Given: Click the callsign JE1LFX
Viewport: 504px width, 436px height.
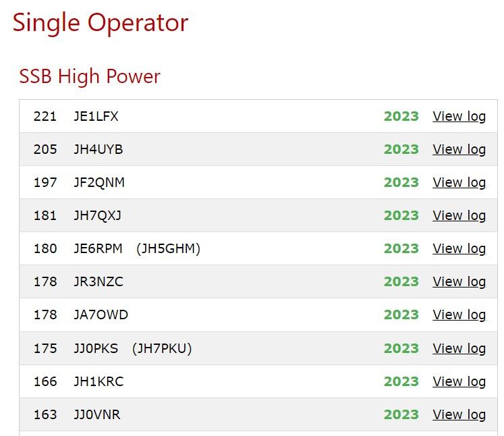Looking at the screenshot, I should 96,116.
